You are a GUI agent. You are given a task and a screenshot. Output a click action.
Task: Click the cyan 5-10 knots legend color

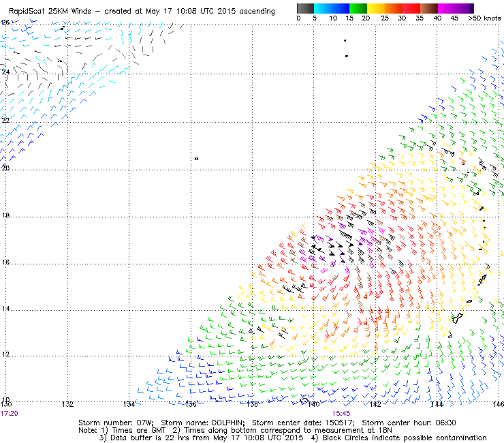coord(322,8)
